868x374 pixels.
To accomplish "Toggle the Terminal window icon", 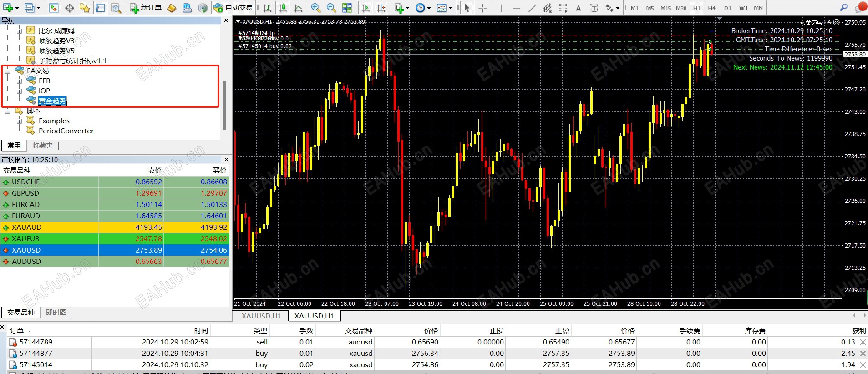I will (100, 8).
